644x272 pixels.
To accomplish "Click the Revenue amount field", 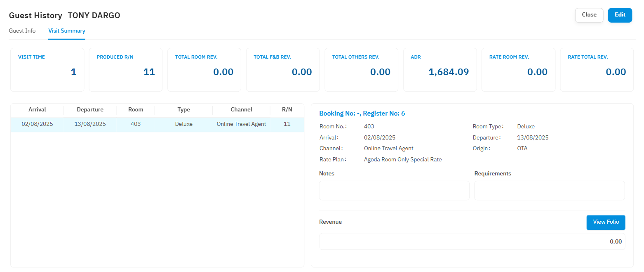I will tap(472, 241).
